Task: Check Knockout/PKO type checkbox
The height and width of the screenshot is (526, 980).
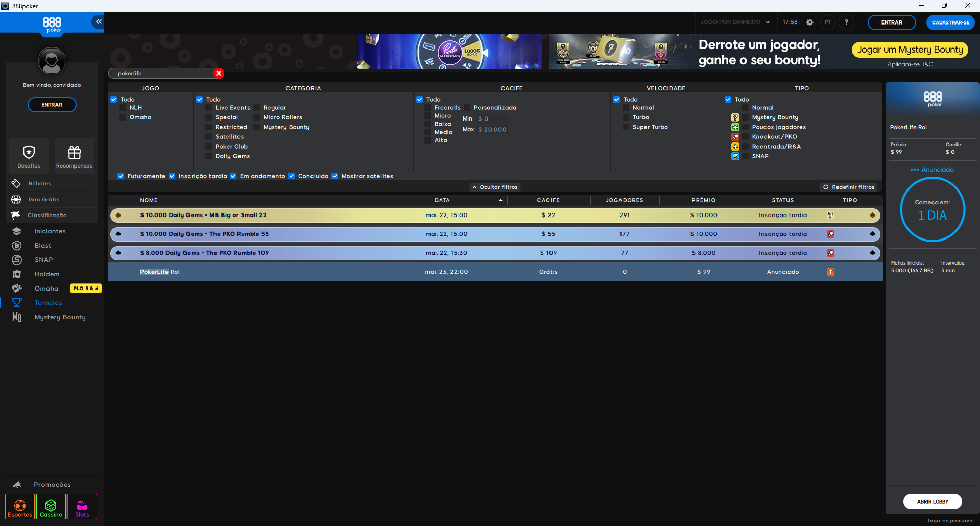Action: pos(746,137)
